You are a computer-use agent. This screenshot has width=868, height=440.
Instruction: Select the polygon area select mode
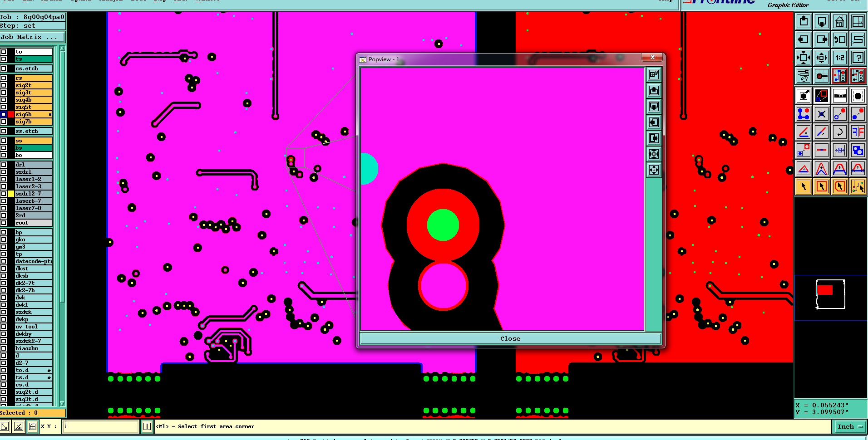tap(840, 186)
